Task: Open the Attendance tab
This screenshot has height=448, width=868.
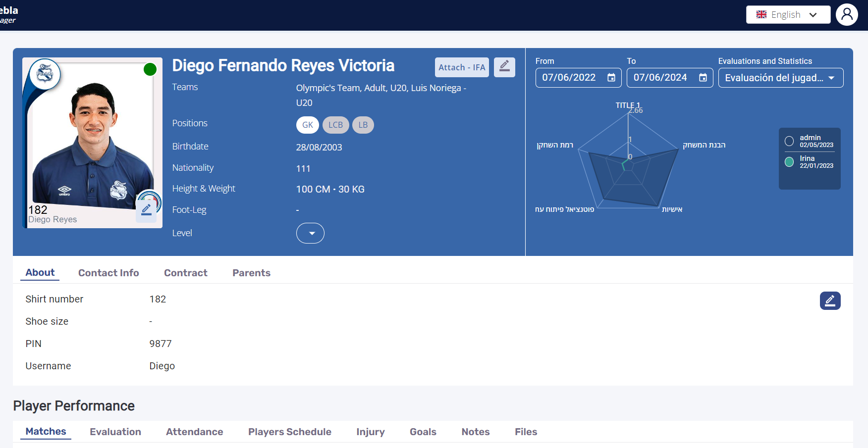Action: 194,432
